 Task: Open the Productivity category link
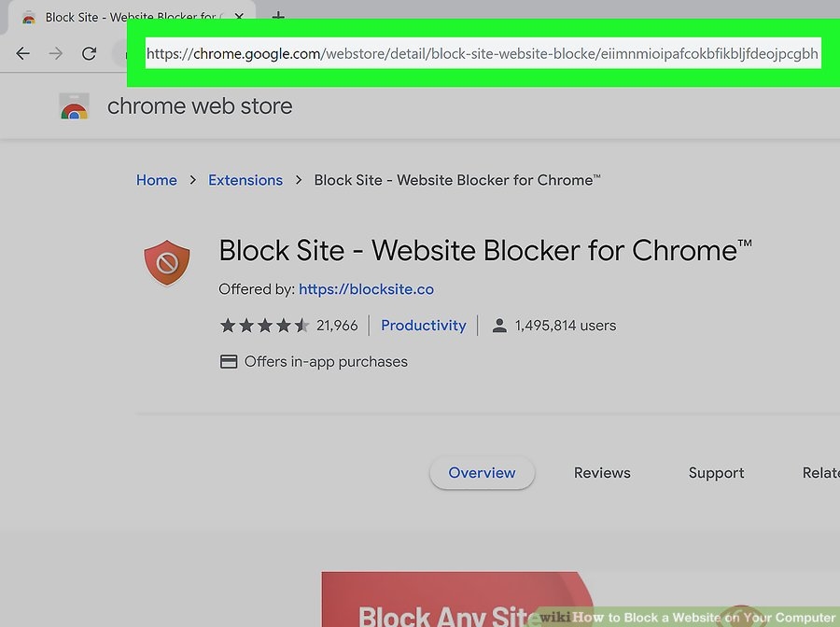coord(423,325)
